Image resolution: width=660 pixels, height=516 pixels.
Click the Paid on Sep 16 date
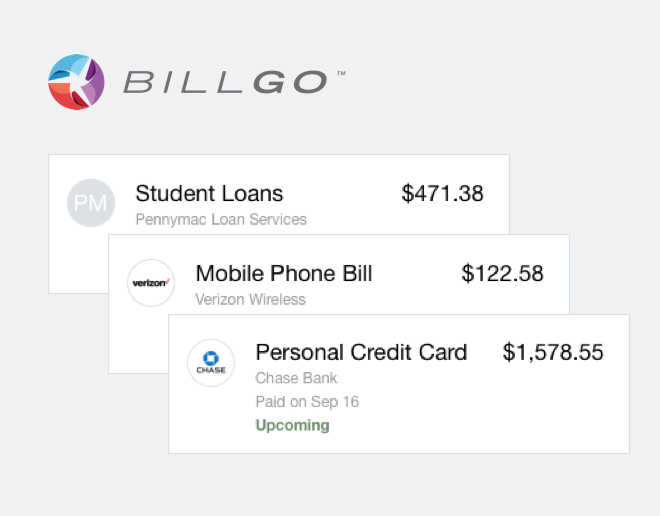tap(307, 402)
